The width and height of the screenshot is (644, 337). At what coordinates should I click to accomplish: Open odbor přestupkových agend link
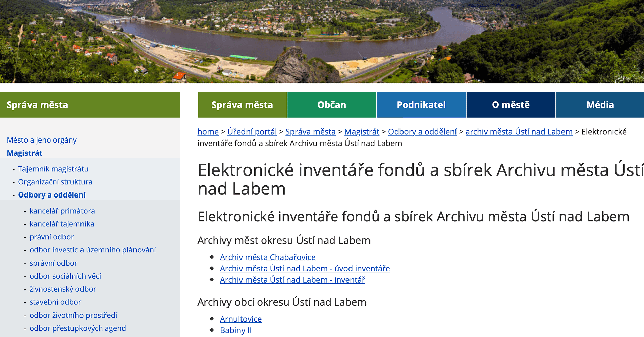coord(78,328)
